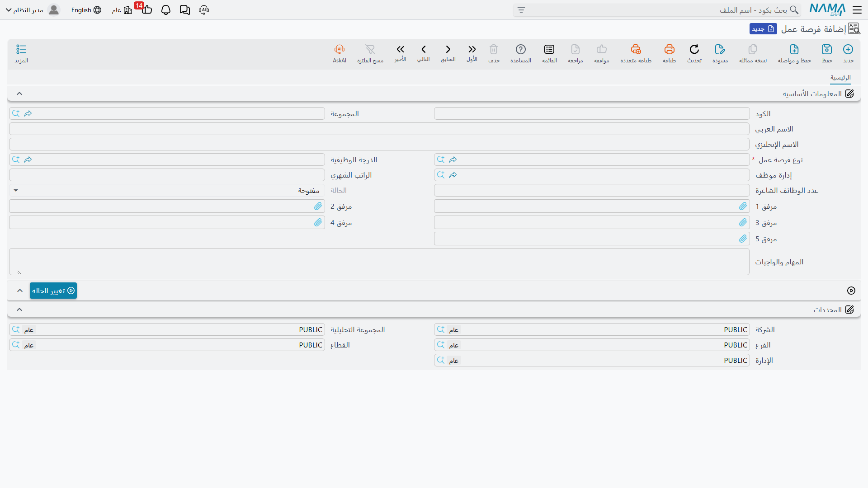Click the الاسم العربي input field
This screenshot has width=868, height=488.
click(x=379, y=129)
